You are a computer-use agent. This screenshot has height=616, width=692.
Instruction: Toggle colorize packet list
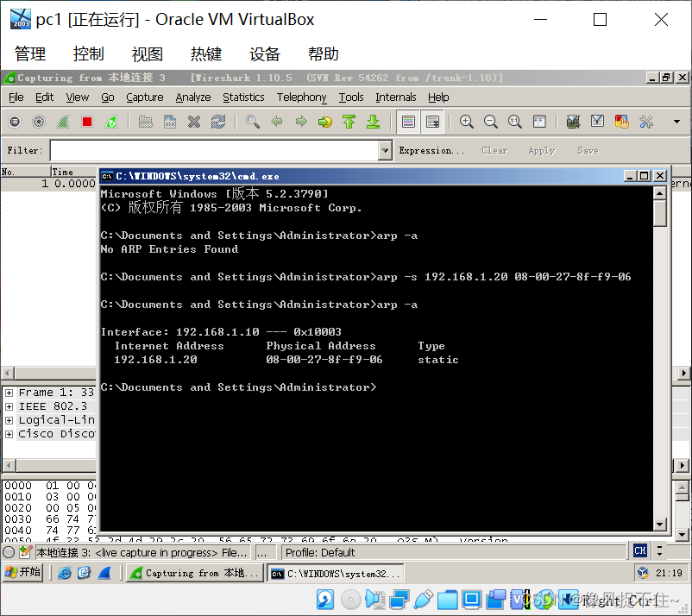pyautogui.click(x=408, y=122)
